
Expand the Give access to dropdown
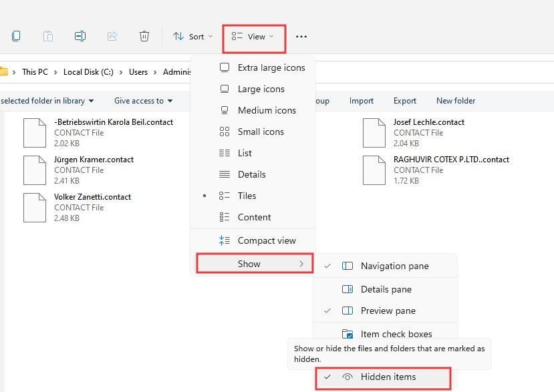pyautogui.click(x=143, y=101)
